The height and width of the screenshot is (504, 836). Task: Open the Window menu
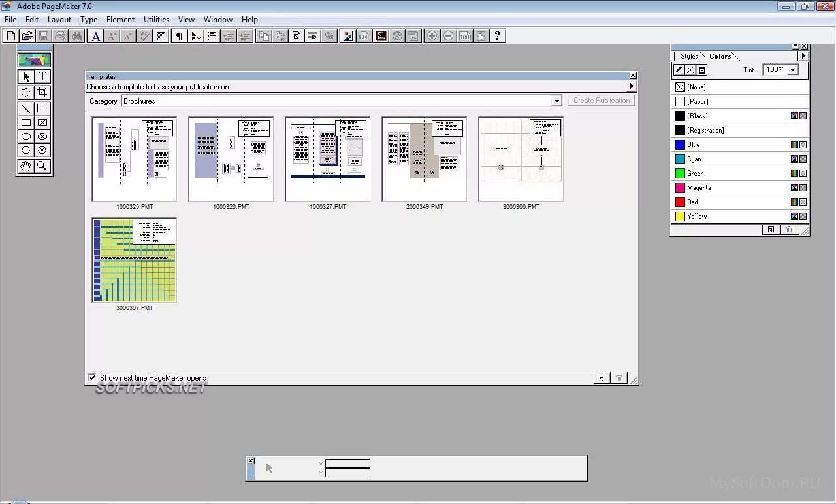coord(218,20)
